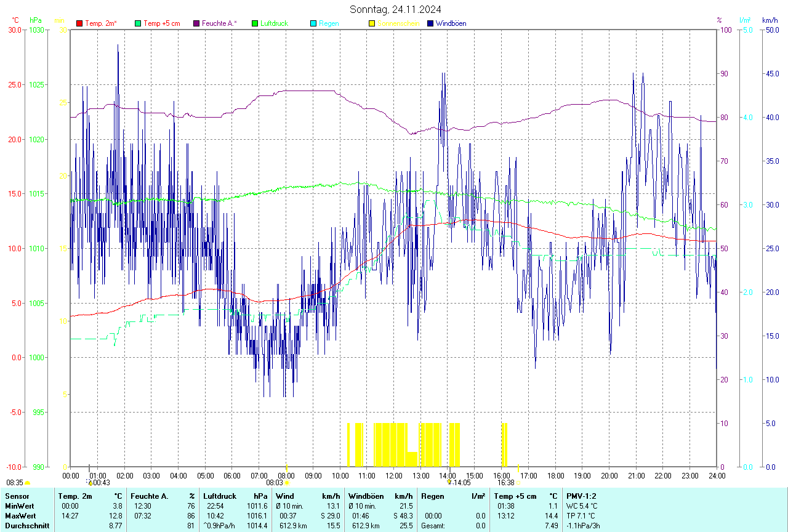
Task: Click the 'Temp. 2m*' legend label
Action: tap(101, 23)
